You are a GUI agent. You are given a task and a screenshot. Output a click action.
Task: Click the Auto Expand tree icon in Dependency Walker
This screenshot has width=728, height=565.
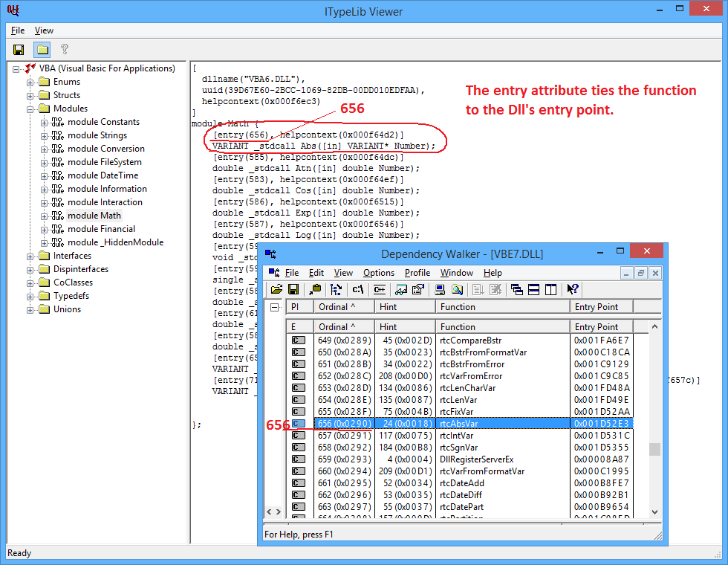point(336,289)
